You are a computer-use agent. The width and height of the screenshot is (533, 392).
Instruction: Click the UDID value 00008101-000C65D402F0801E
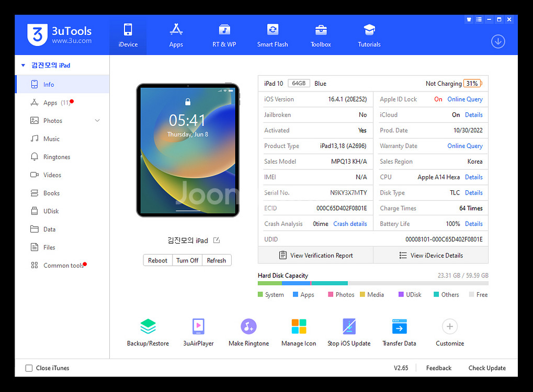coord(444,239)
